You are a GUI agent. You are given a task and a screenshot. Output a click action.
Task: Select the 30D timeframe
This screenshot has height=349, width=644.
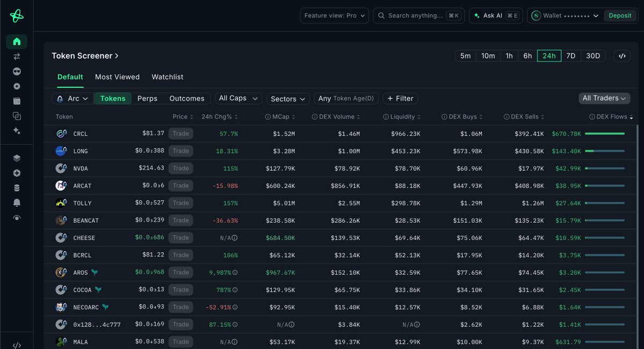coord(592,56)
